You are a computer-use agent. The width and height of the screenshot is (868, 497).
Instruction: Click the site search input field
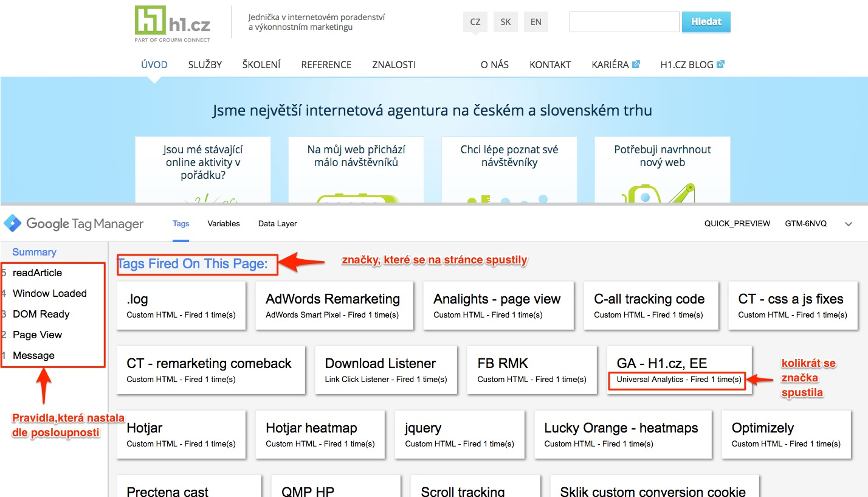tap(624, 22)
